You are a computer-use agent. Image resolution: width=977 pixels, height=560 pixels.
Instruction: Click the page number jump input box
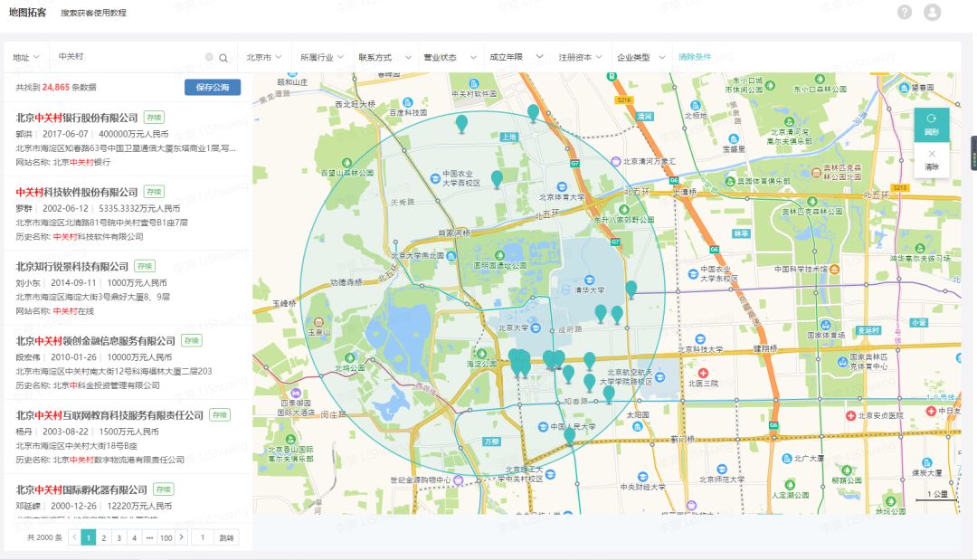click(x=202, y=537)
